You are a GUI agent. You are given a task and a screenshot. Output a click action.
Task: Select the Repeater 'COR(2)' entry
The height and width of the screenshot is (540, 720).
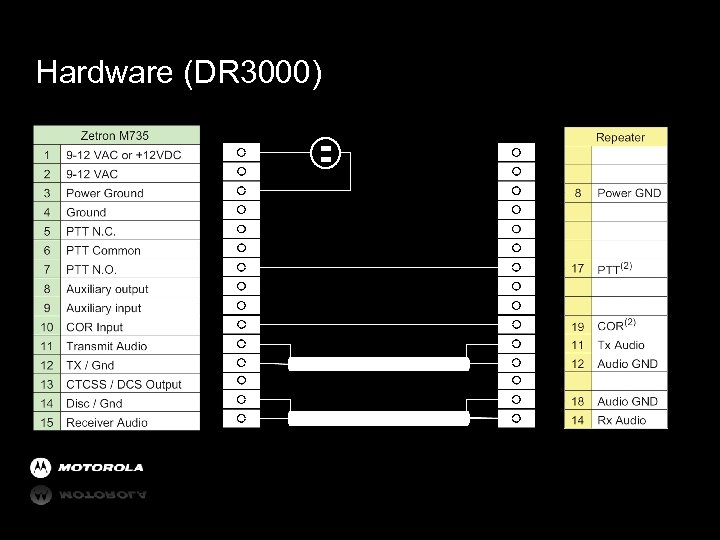(x=616, y=325)
